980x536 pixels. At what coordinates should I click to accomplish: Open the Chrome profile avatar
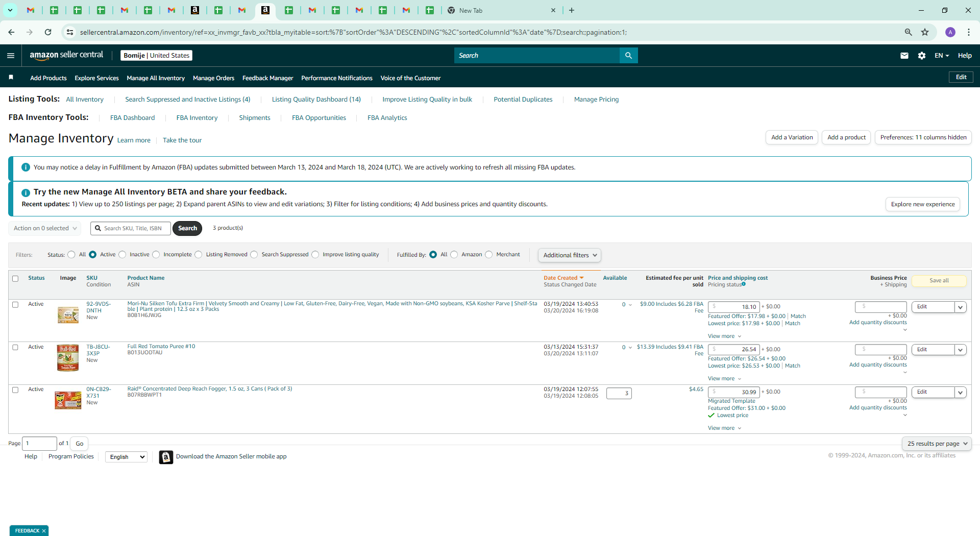coord(950,32)
